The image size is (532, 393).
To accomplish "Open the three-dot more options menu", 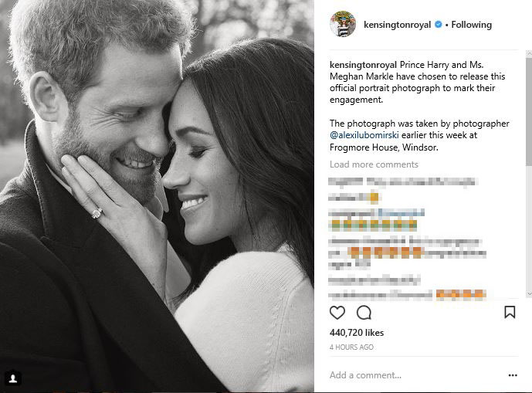I will click(513, 375).
